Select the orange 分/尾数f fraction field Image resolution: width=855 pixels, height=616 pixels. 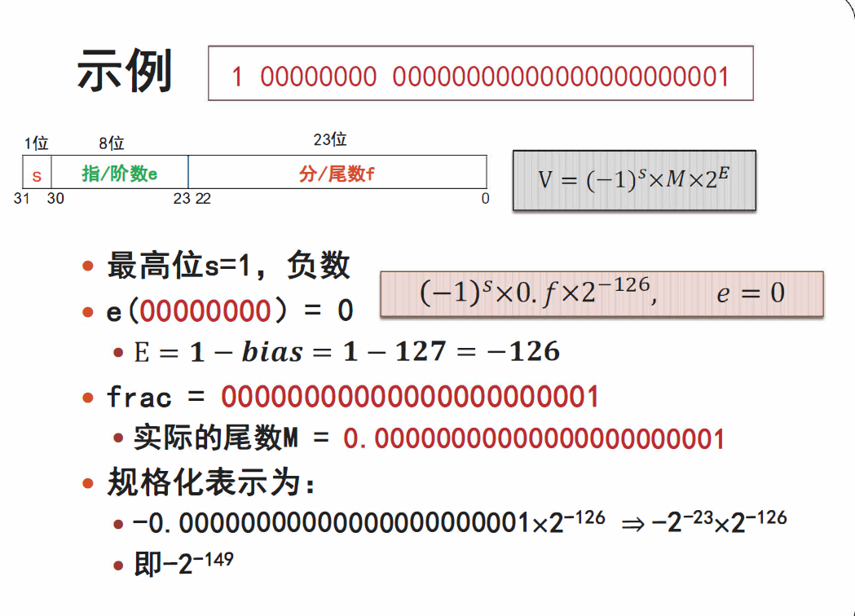coord(337,174)
